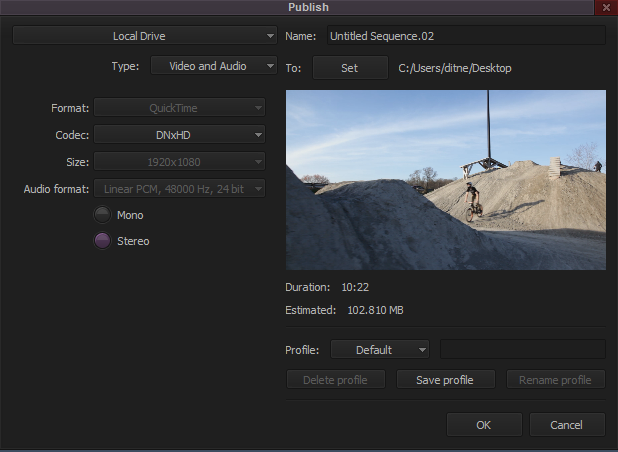Close the Publish window with the X icon
The height and width of the screenshot is (452, 618).
click(607, 8)
